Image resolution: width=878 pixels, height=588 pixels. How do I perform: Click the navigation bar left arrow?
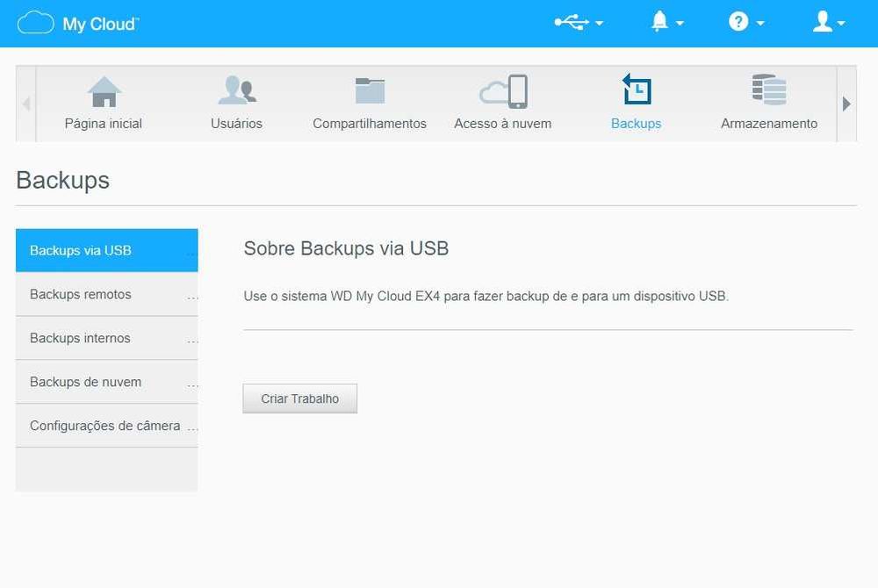point(25,104)
